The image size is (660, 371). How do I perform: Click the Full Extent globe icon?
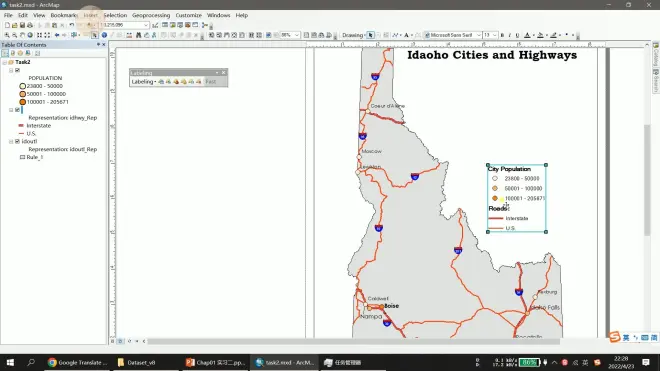click(x=30, y=35)
